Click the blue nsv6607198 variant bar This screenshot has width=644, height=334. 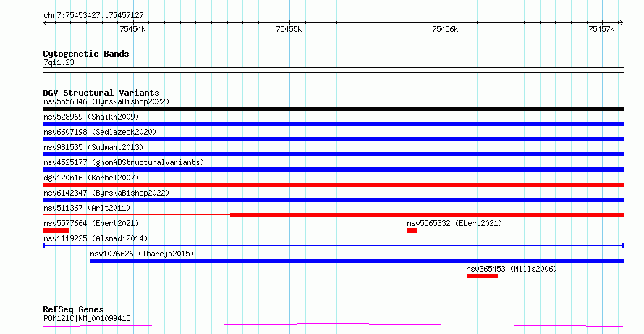pyautogui.click(x=333, y=139)
